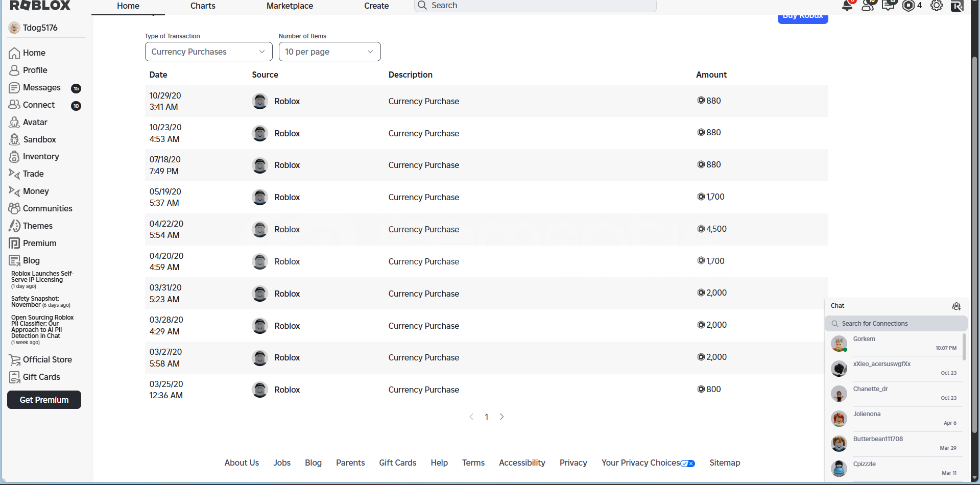
Task: Open the Accessibility footer link
Action: (x=522, y=463)
